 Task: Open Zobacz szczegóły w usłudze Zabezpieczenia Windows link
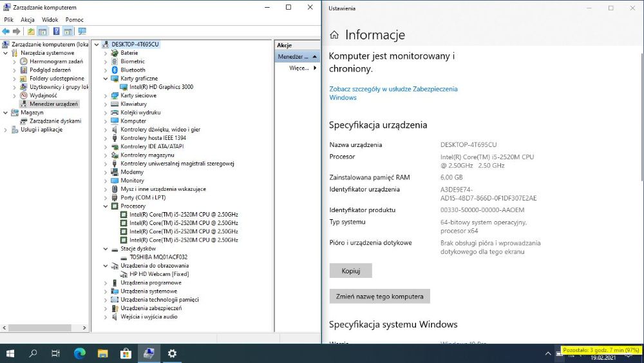393,93
